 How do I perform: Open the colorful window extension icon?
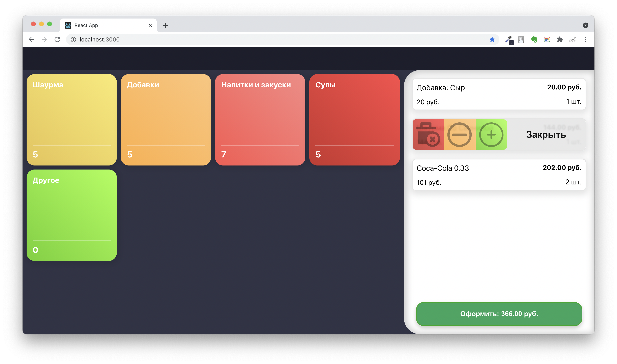(547, 39)
